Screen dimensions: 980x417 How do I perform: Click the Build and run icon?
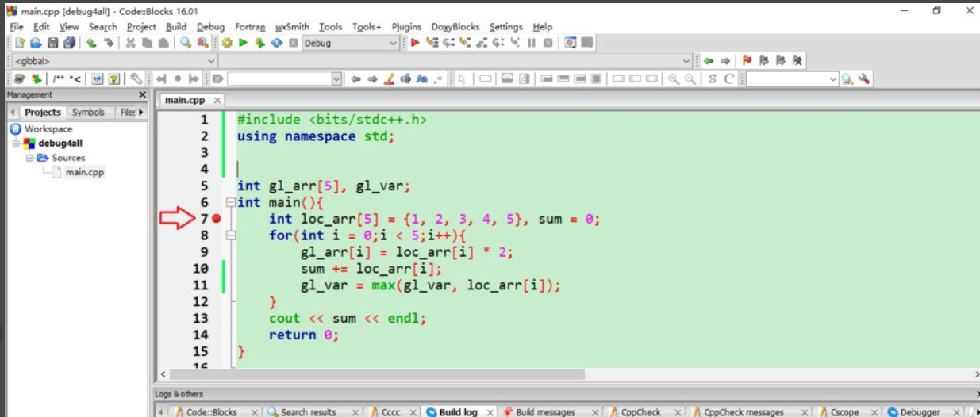pyautogui.click(x=259, y=43)
